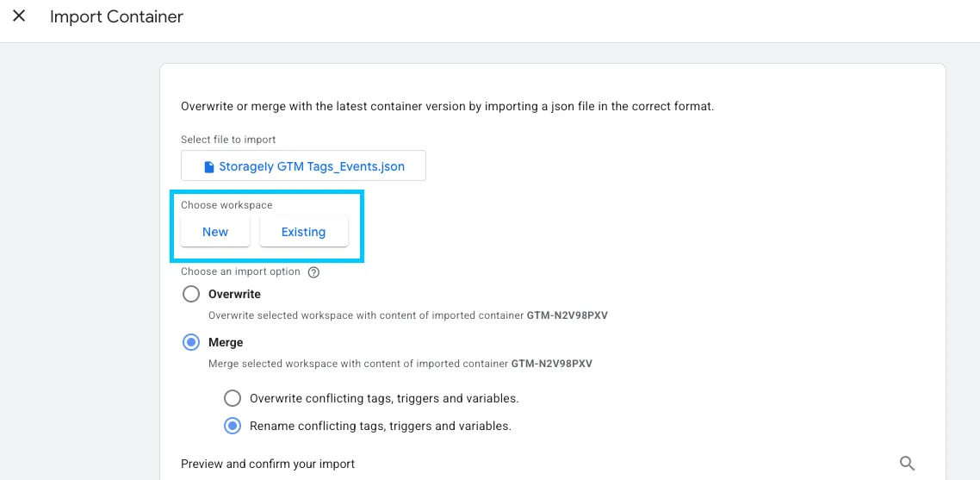Click the 'Choose workspace' label

[x=226, y=204]
